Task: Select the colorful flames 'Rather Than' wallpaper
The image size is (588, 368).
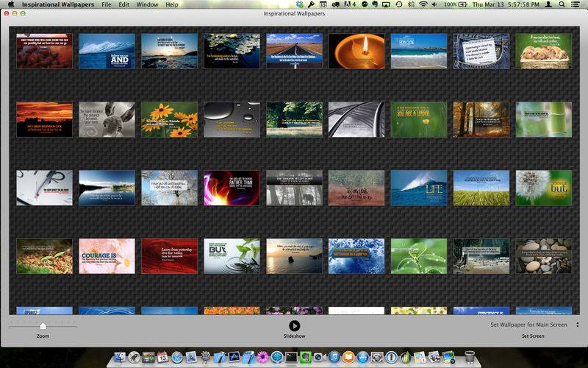Action: click(232, 188)
